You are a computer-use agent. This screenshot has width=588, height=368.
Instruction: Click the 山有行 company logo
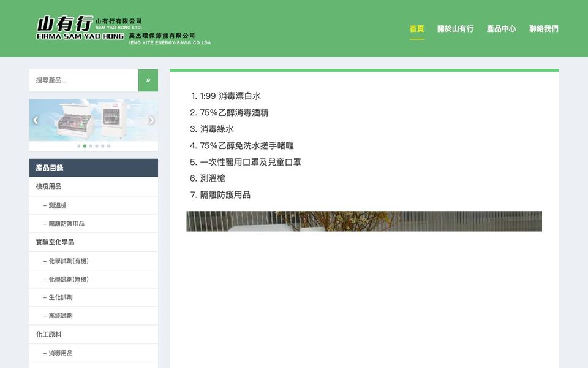[124, 30]
